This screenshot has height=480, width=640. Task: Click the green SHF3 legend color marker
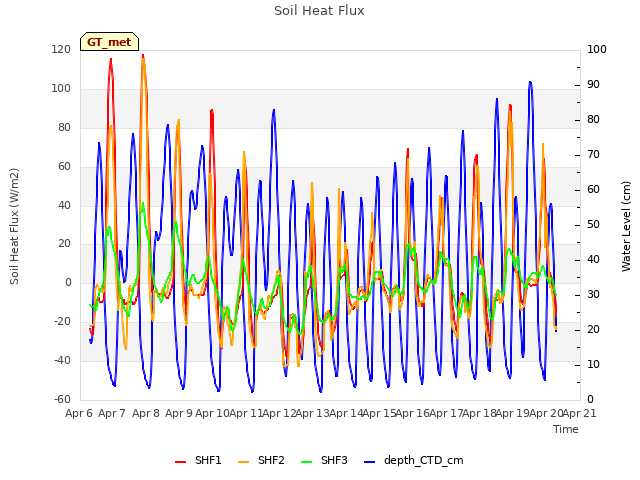pyautogui.click(x=306, y=462)
